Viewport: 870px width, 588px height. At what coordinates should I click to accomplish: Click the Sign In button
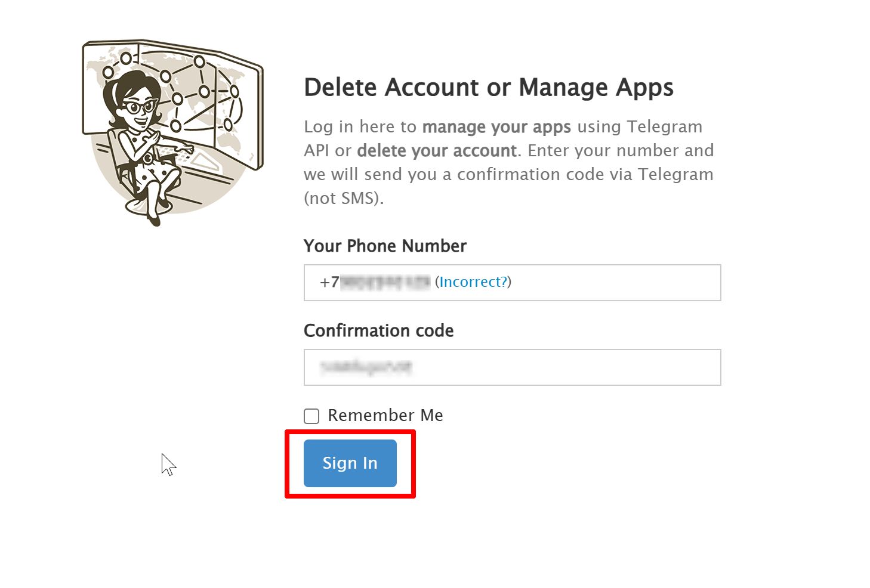[x=350, y=463]
